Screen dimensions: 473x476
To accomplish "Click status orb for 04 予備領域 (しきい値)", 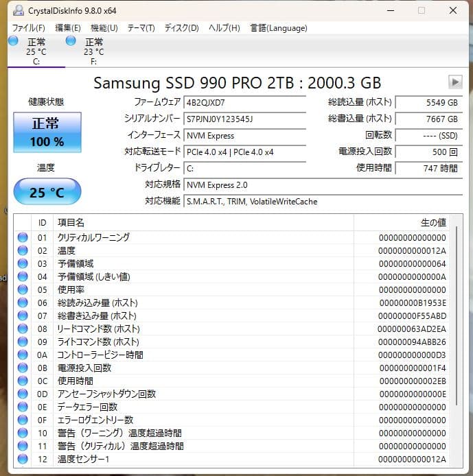I will pyautogui.click(x=23, y=276).
